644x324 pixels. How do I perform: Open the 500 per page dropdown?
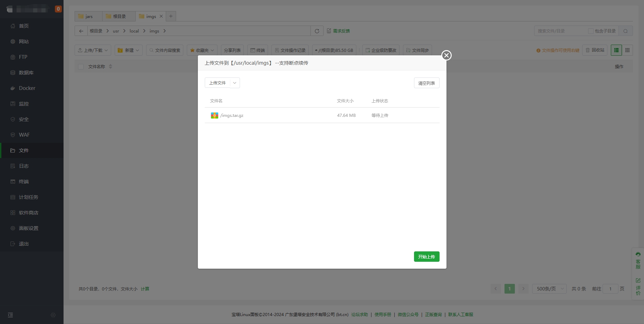coord(549,289)
